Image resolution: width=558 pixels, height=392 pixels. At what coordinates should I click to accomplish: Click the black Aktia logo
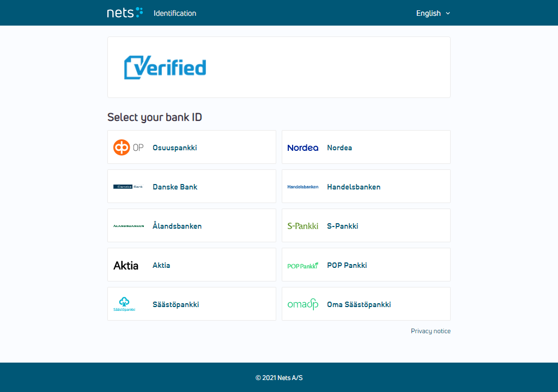coord(126,265)
